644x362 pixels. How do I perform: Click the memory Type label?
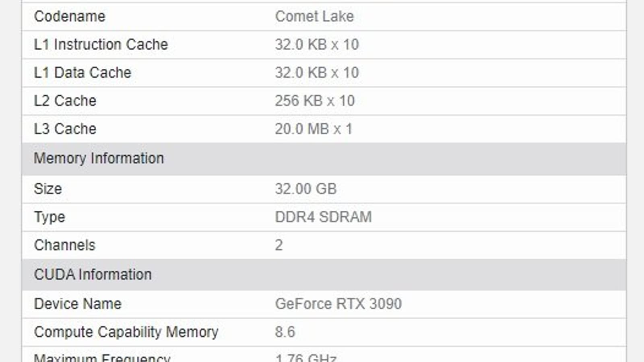pyautogui.click(x=50, y=217)
